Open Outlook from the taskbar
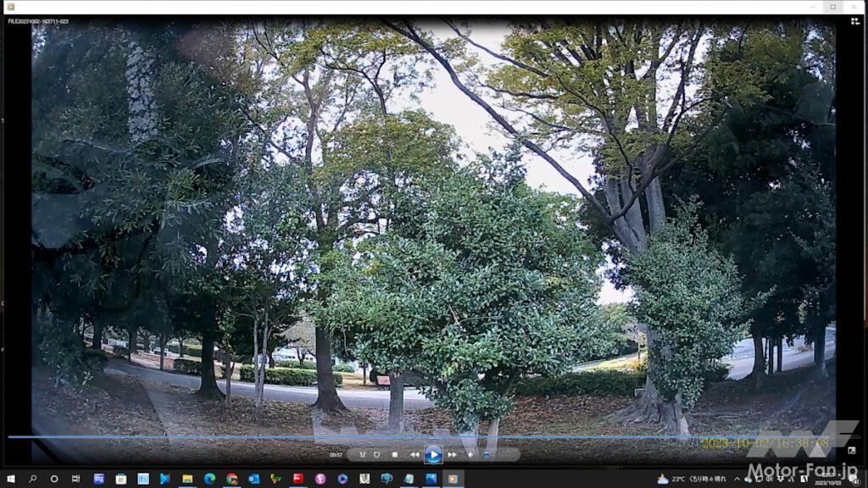The image size is (868, 488). (x=253, y=479)
